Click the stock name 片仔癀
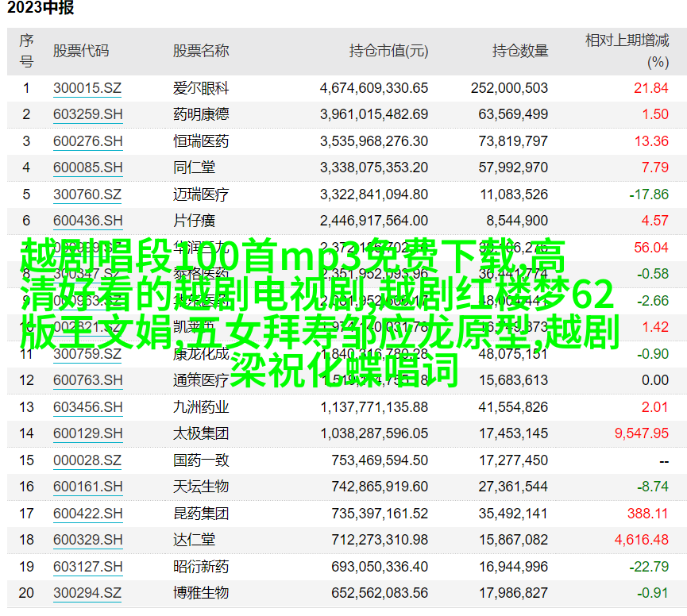The height and width of the screenshot is (616, 687). [194, 221]
